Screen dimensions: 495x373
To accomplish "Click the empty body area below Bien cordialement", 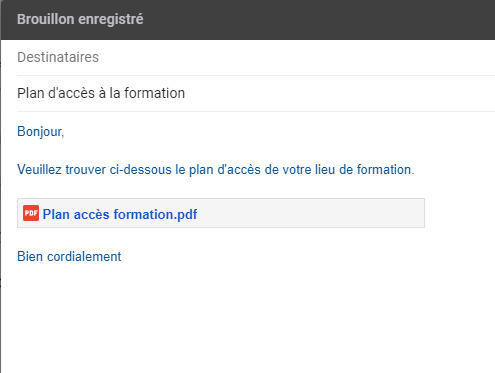I will 247,317.
